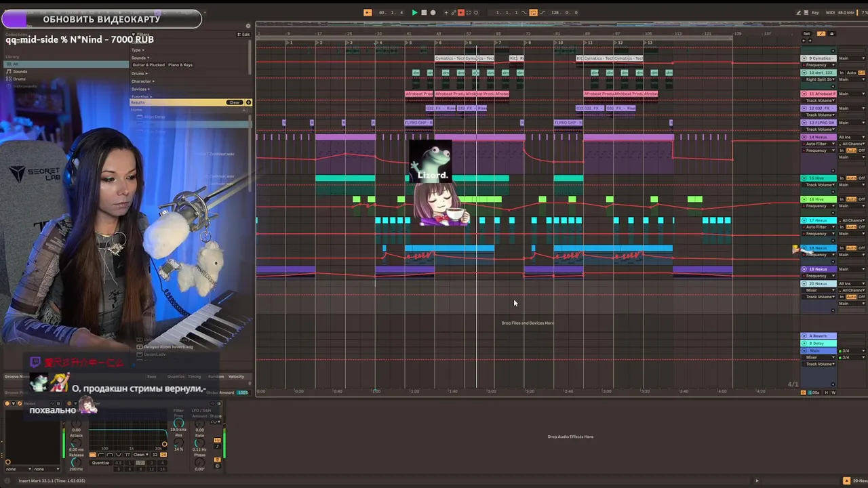Click the Capture MIDI bracket icon
Viewport: 868px width, 488px height.
[469, 12]
